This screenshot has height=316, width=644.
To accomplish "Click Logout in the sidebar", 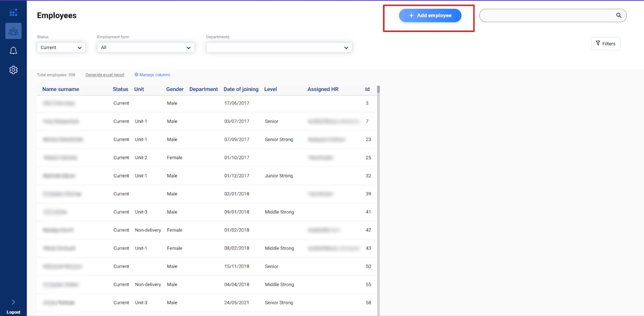I will [13, 312].
